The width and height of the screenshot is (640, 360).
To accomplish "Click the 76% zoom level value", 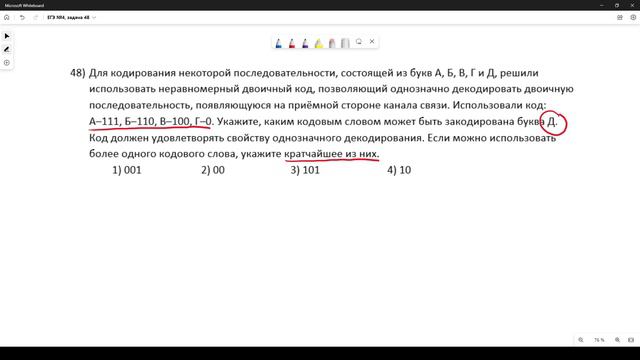I will pos(599,340).
